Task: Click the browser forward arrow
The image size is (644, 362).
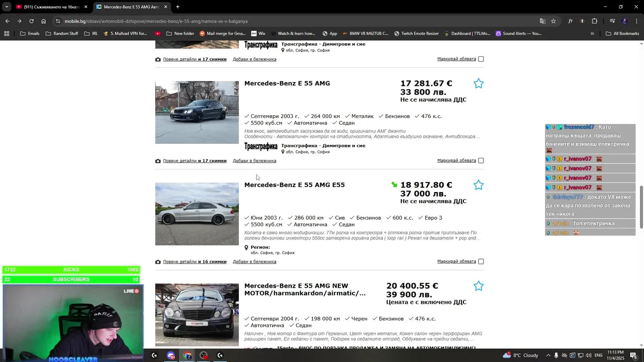Action: tap(19, 21)
